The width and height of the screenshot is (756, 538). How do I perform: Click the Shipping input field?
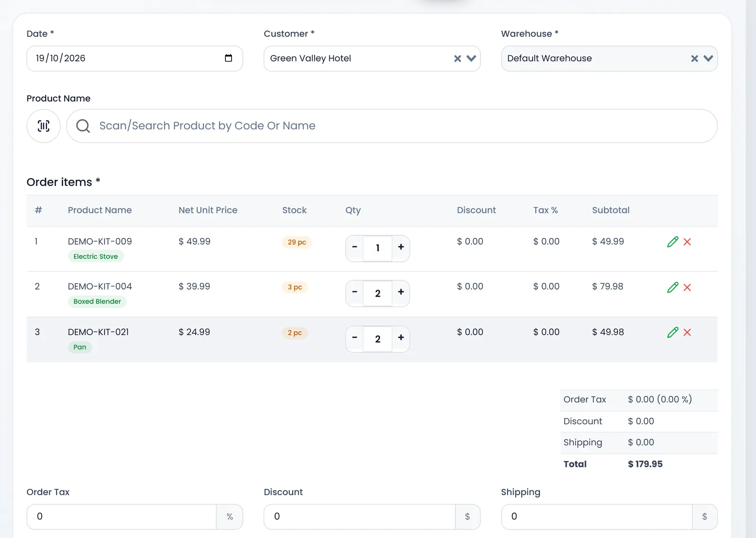click(x=597, y=517)
